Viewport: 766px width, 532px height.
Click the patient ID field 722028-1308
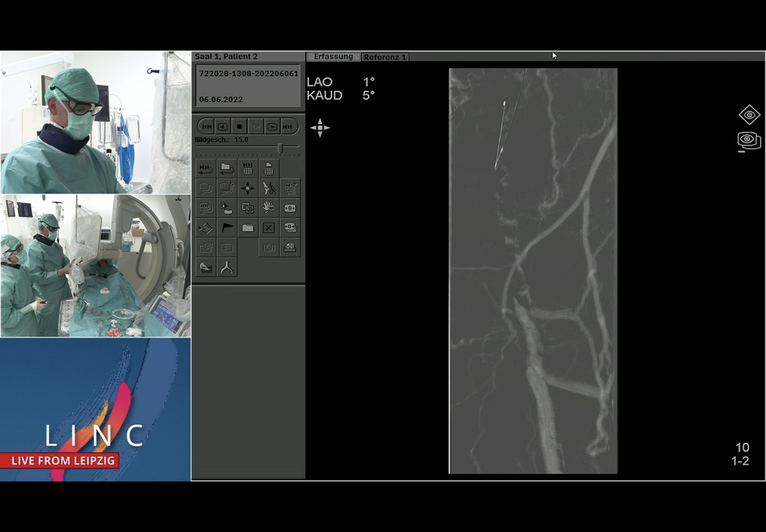248,74
